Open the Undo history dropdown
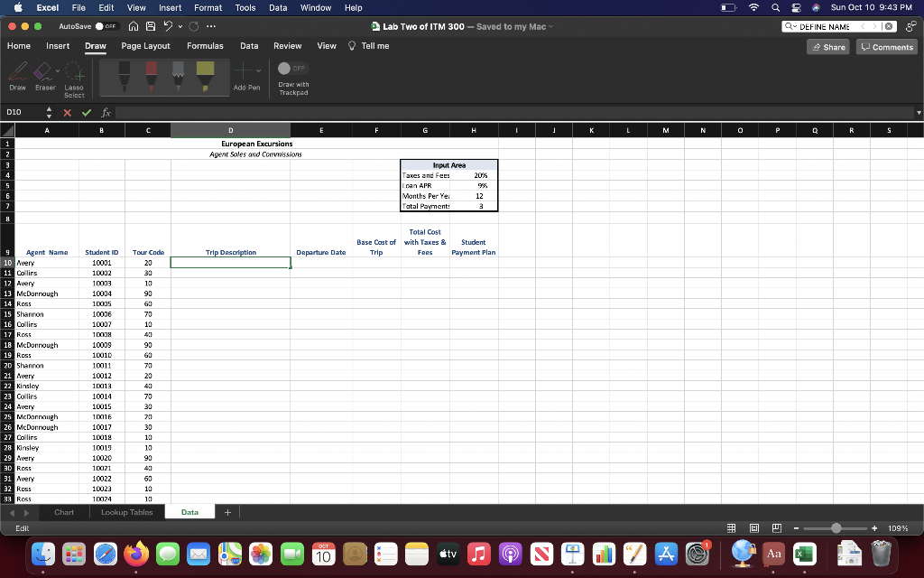Image resolution: width=924 pixels, height=578 pixels. pyautogui.click(x=179, y=28)
